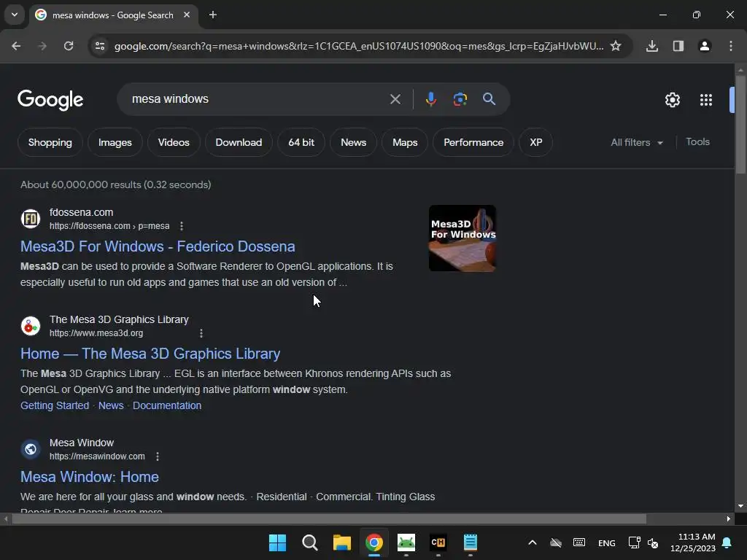
Task: Switch to Maps results
Action: (405, 142)
